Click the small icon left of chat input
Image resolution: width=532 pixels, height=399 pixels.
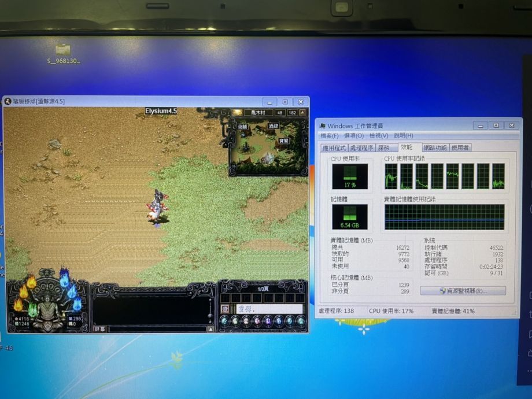point(226,309)
